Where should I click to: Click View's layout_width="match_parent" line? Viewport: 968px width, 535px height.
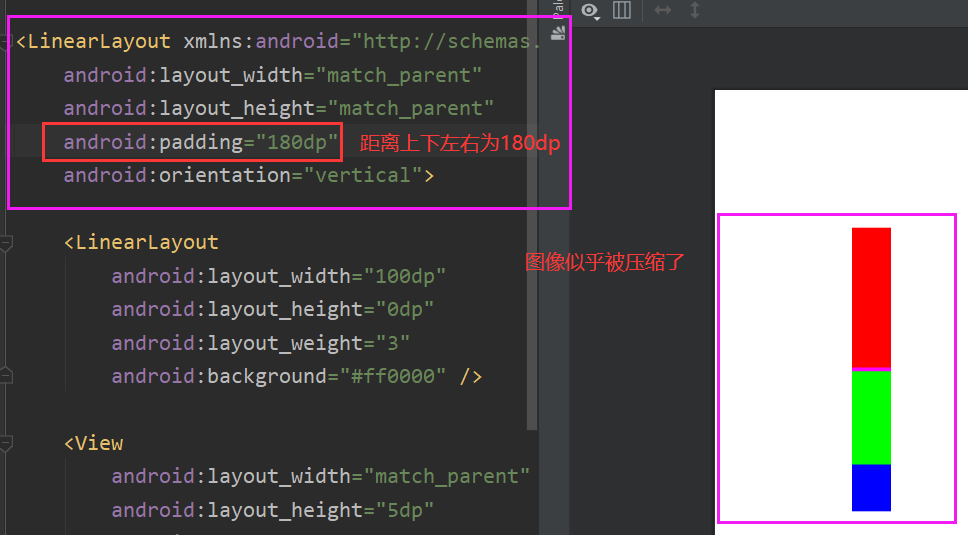click(x=320, y=476)
